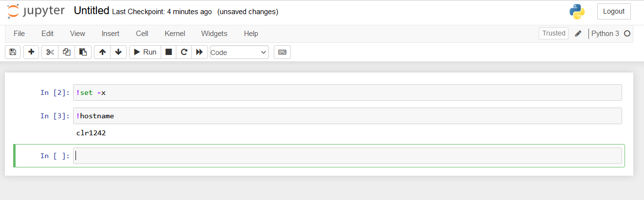Cut selected cells with scissors icon

point(50,52)
